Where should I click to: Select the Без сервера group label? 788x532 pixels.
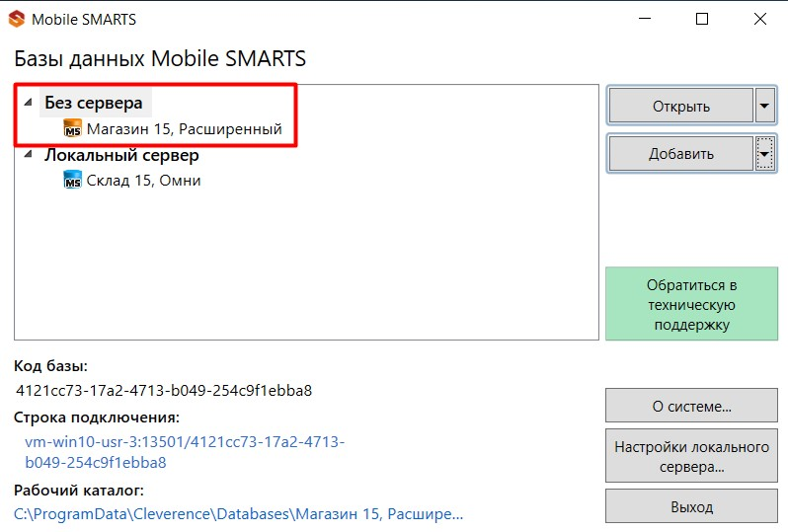[94, 103]
